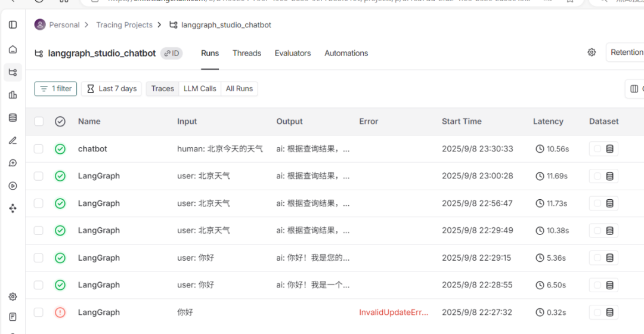The image size is (644, 334).
Task: Open the play circle playground icon
Action: (13, 185)
